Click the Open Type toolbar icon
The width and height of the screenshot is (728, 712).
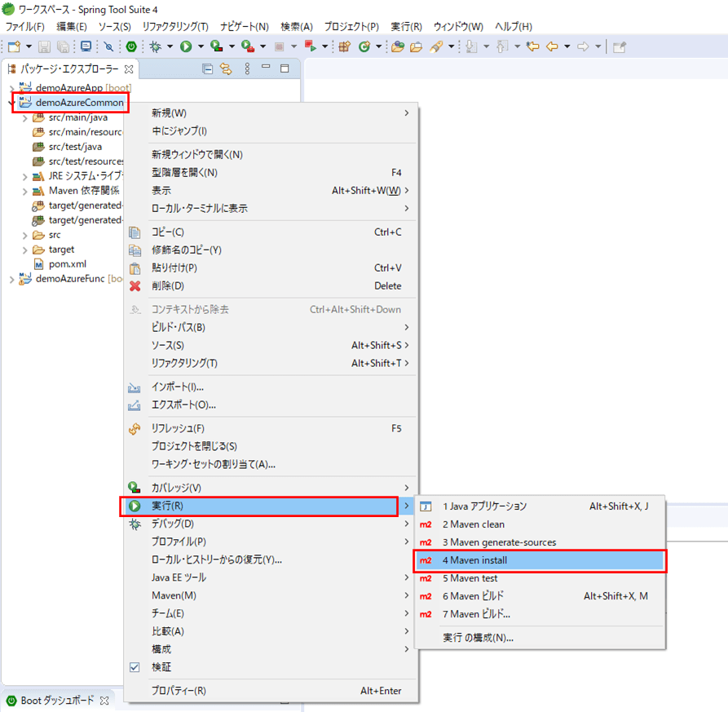pyautogui.click(x=397, y=46)
